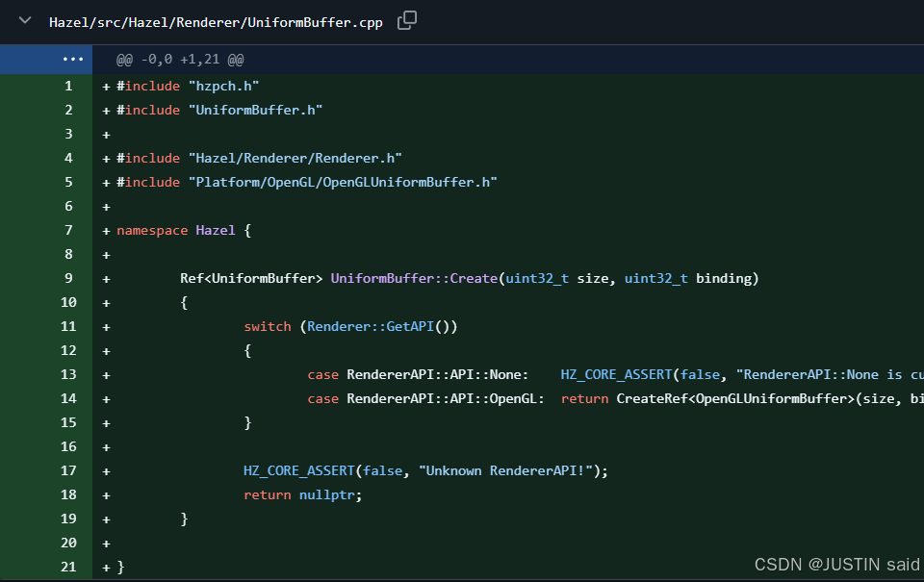Click the namespace Hazel declaration
This screenshot has height=582, width=924.
pyautogui.click(x=183, y=230)
